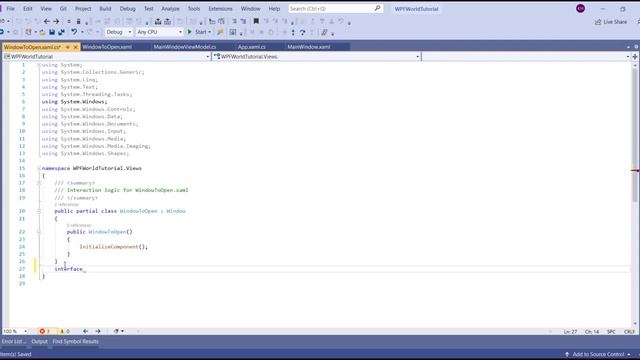The height and width of the screenshot is (360, 640).
Task: Click the split editor plus icon
Action: click(635, 57)
